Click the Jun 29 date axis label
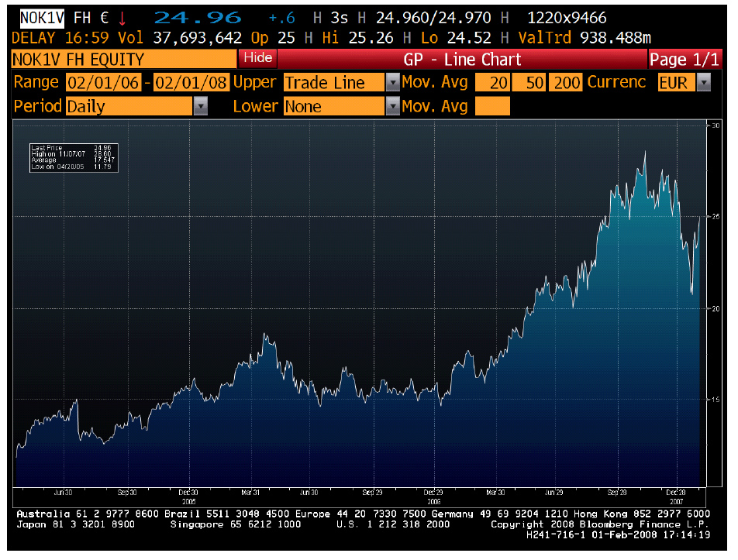738x560 pixels. point(554,493)
